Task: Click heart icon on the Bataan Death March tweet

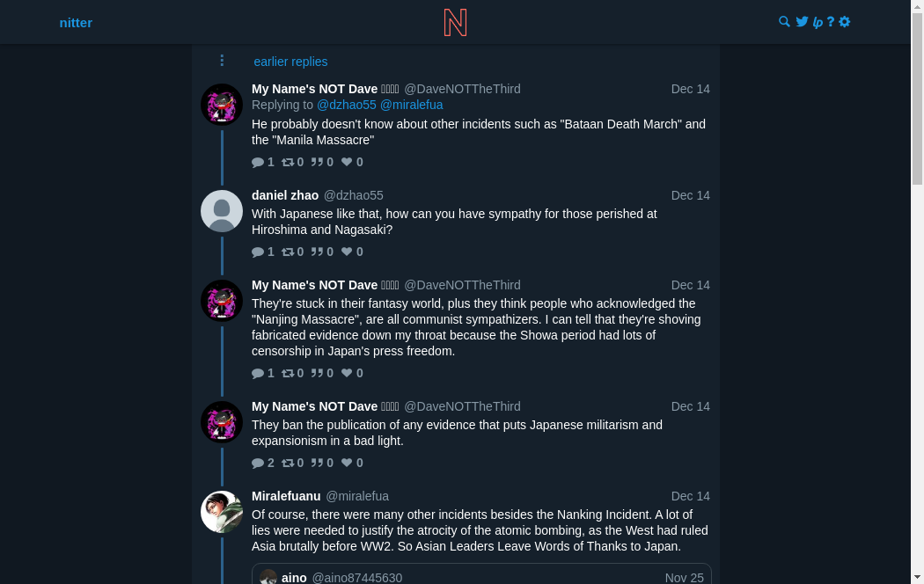Action: [347, 163]
